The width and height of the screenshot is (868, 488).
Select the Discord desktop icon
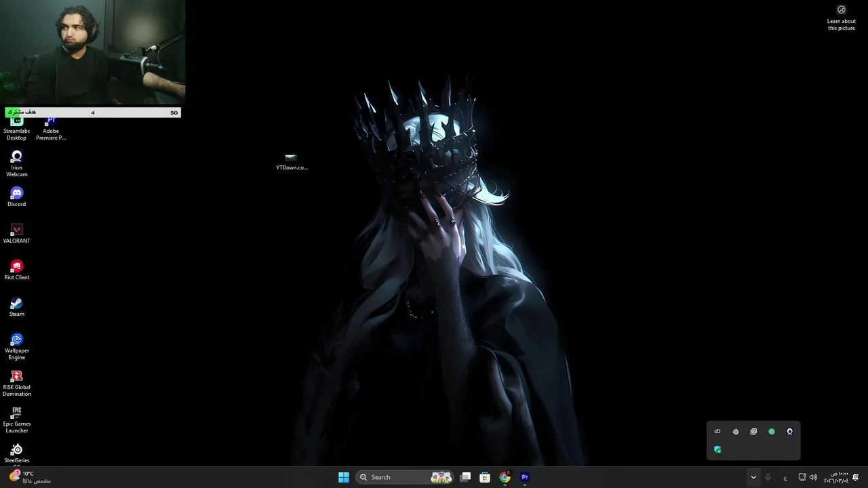point(16,197)
